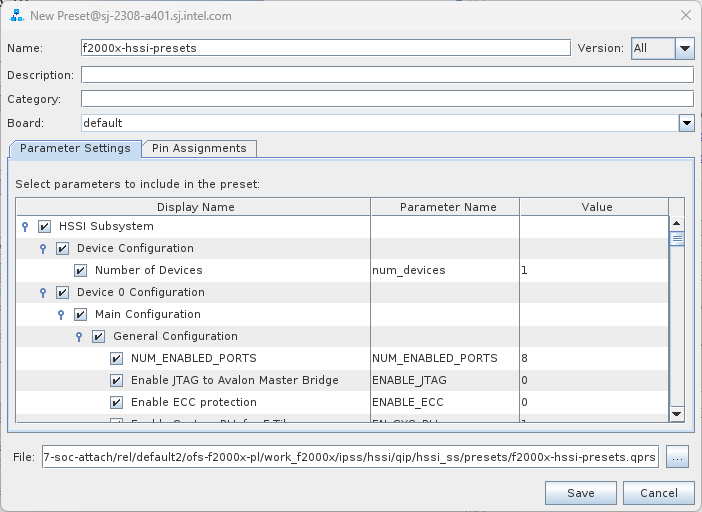The image size is (702, 512).
Task: Switch to the Pin Assignments tab
Action: tap(199, 148)
